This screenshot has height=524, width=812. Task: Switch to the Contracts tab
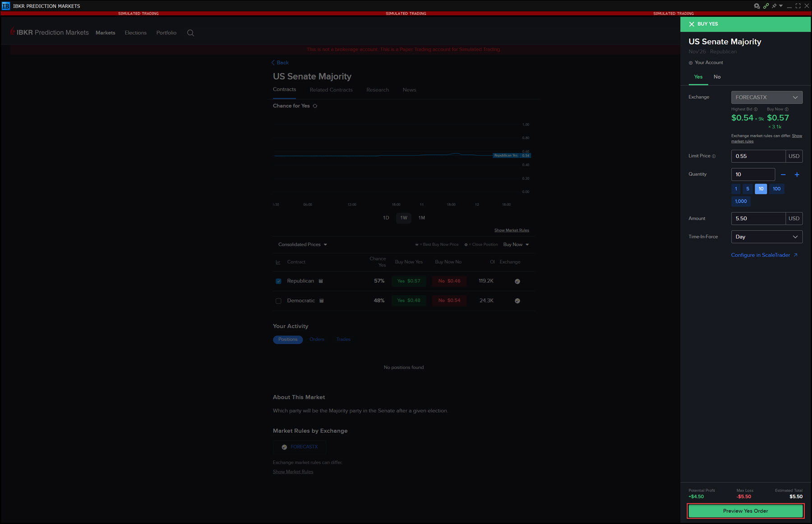[x=285, y=90]
